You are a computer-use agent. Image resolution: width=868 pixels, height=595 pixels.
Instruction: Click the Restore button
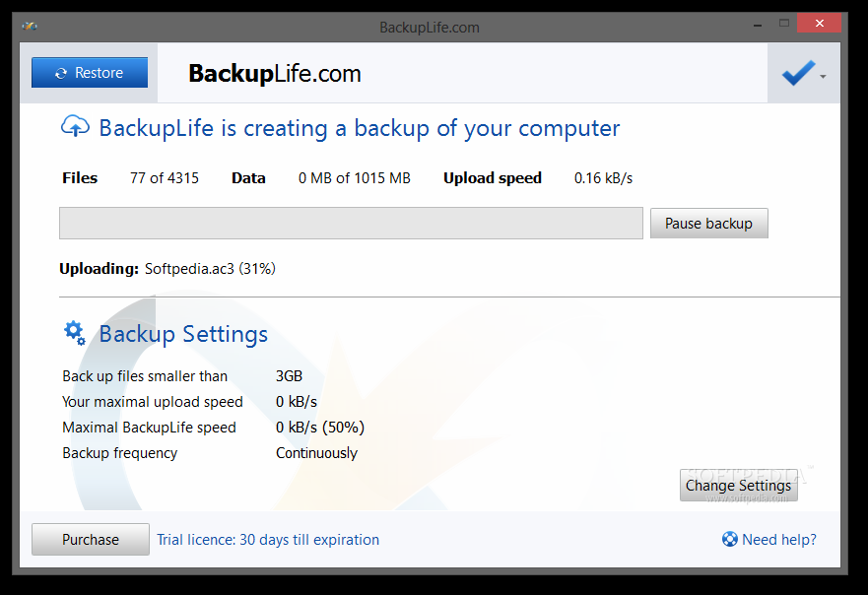click(x=90, y=72)
